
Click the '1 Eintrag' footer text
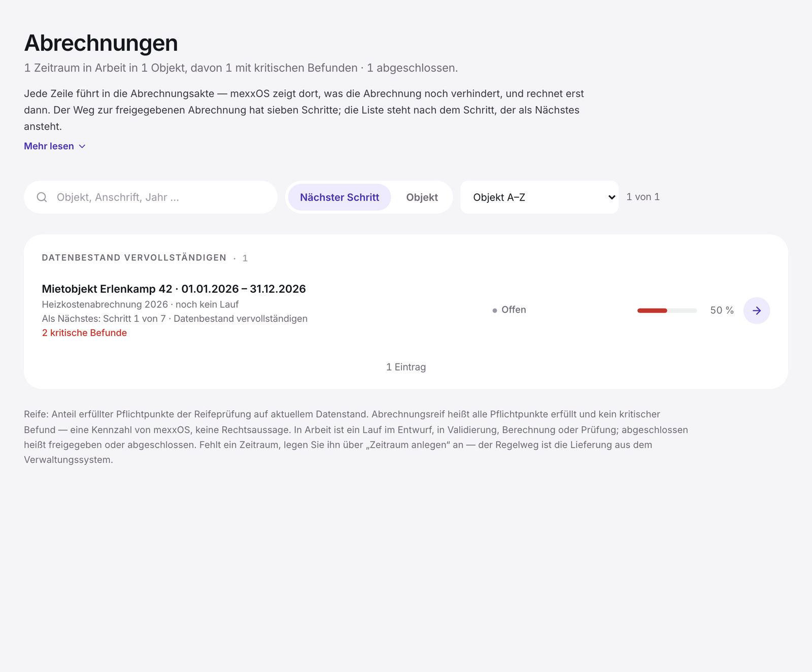[x=406, y=367]
